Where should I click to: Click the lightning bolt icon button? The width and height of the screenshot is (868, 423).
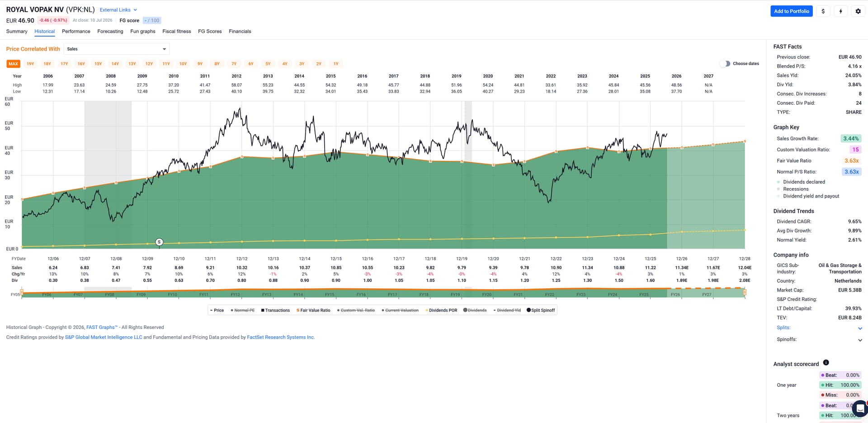[841, 11]
